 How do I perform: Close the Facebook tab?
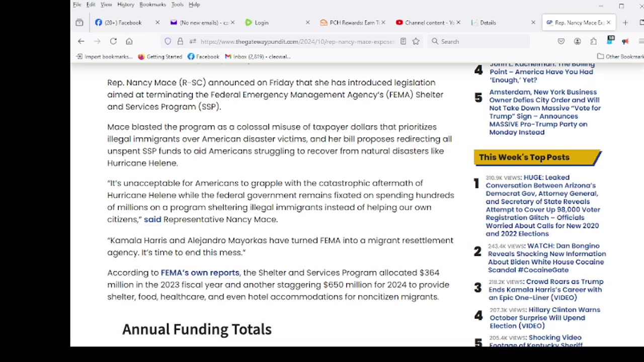157,23
